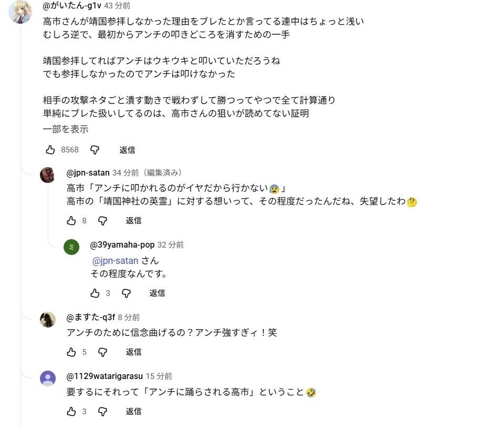
Task: Dislike @ますた-q3f's reply
Action: (103, 352)
